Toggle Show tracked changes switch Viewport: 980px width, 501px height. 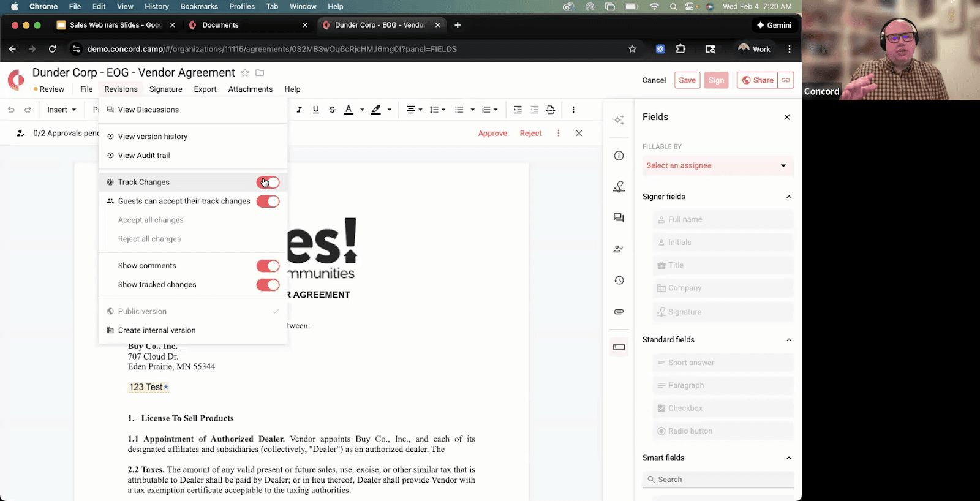tap(268, 285)
